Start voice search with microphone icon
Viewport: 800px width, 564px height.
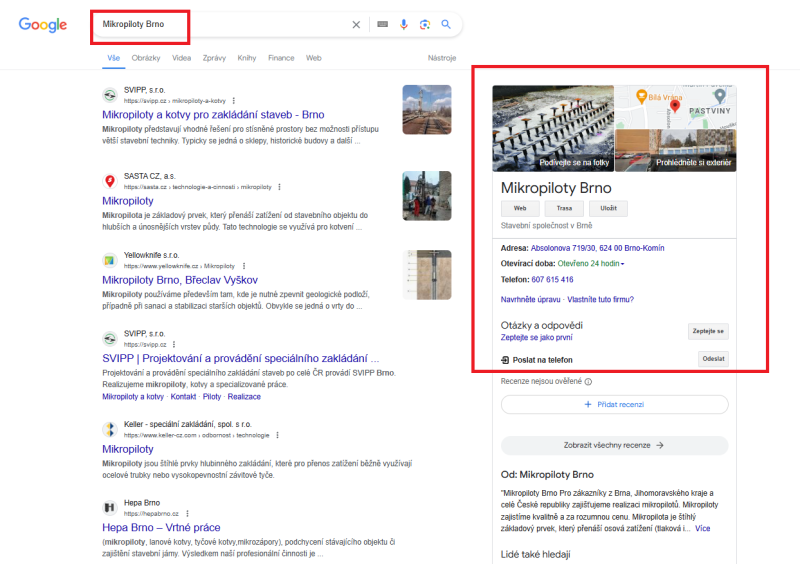point(404,24)
